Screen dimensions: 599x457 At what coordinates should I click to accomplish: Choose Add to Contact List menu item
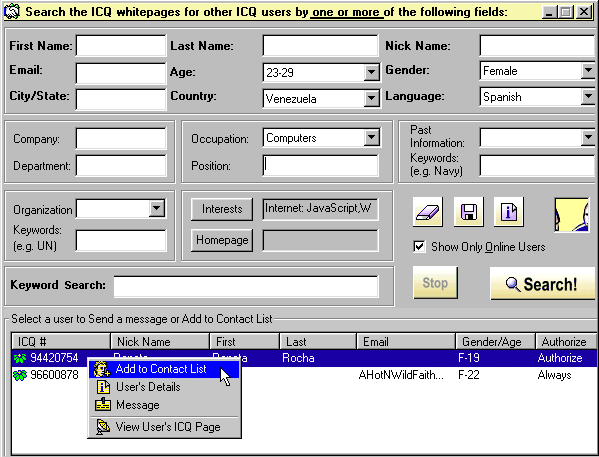coord(164,369)
